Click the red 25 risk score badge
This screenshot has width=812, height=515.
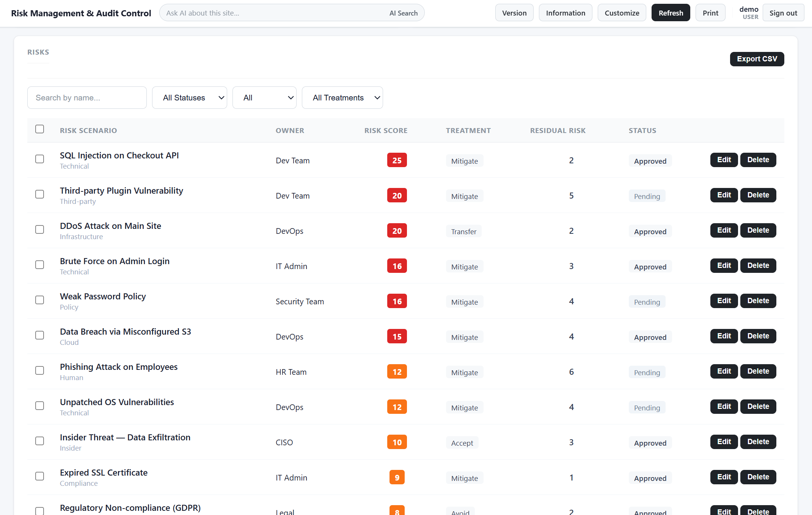click(x=397, y=160)
